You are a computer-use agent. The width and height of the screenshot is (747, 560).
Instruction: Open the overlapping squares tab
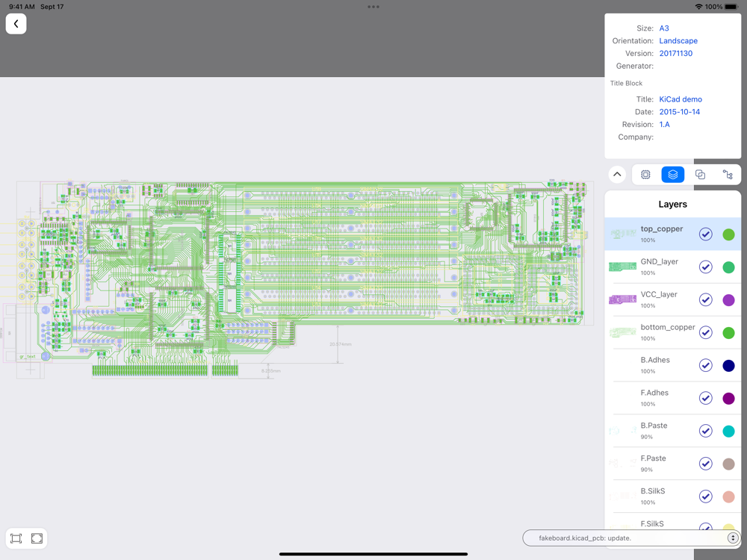click(700, 175)
